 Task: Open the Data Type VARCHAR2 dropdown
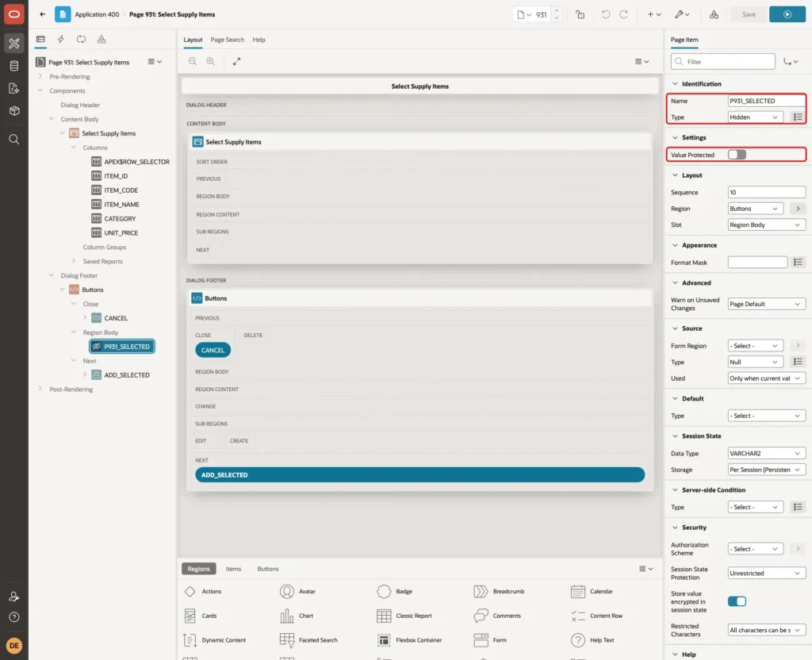(767, 453)
